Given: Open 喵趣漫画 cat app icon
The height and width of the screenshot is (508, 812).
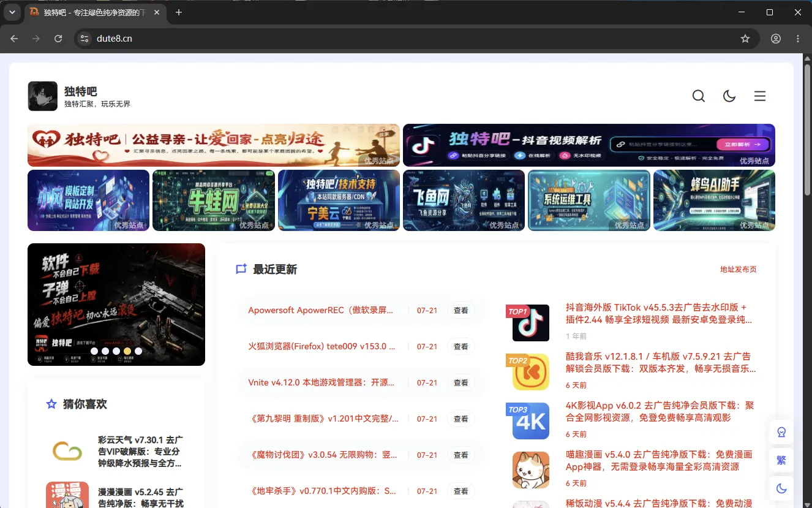Looking at the screenshot, I should (531, 470).
